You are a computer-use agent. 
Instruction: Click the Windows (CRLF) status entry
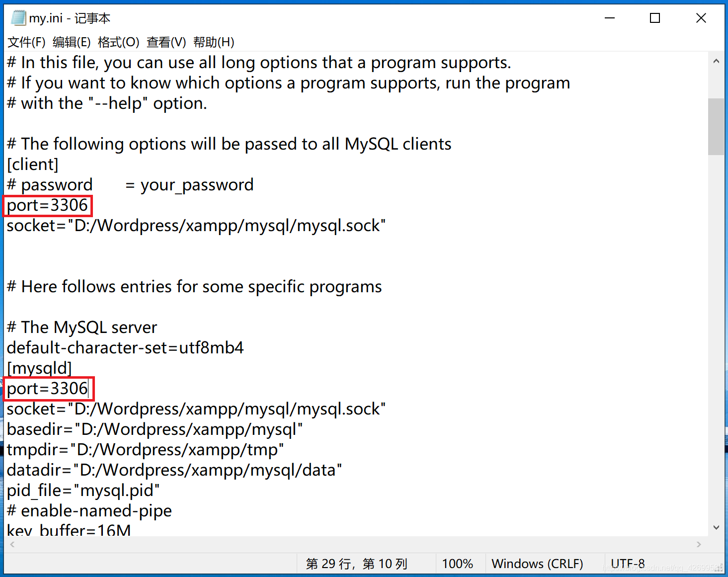click(x=537, y=564)
